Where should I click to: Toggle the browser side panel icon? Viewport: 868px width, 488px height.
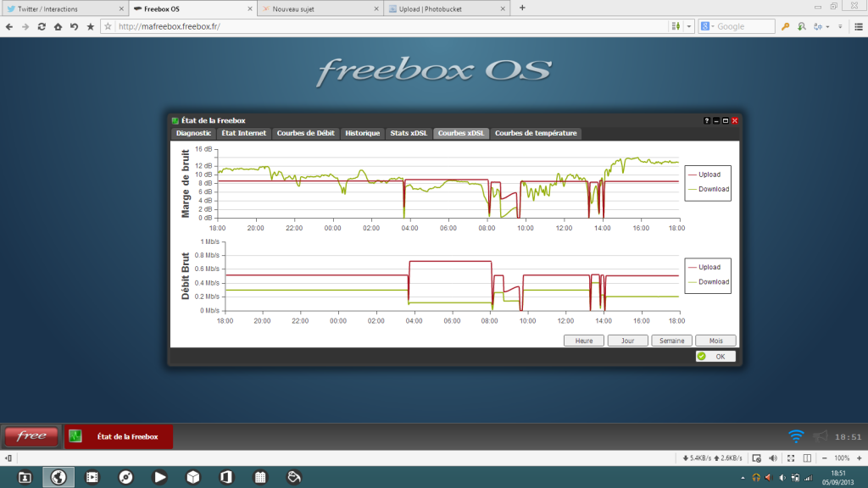(8, 458)
